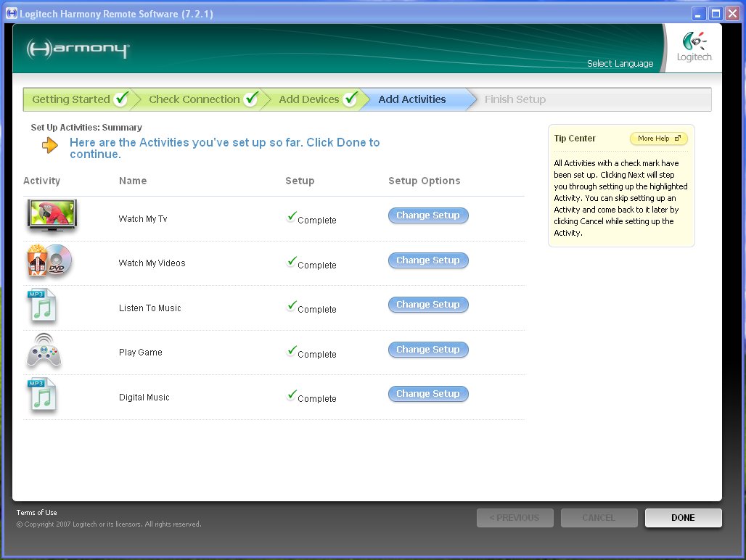The width and height of the screenshot is (746, 560).
Task: Open the Terms of Use link
Action: (x=36, y=512)
